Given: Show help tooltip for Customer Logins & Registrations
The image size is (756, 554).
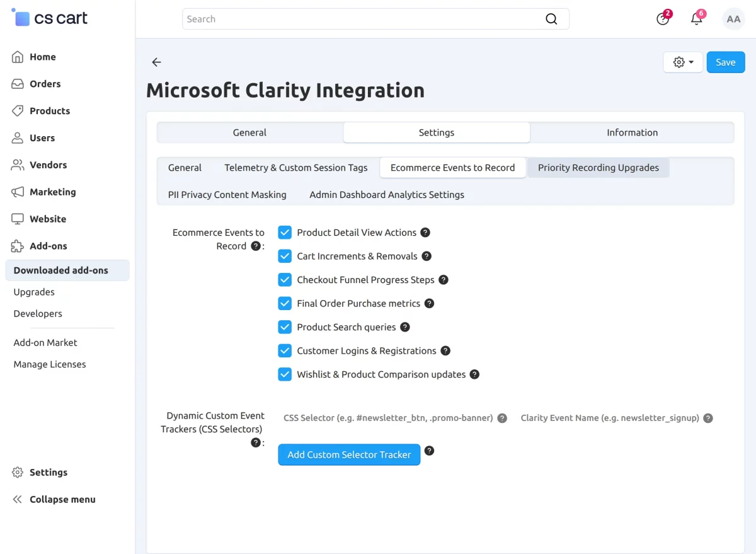Looking at the screenshot, I should point(445,351).
